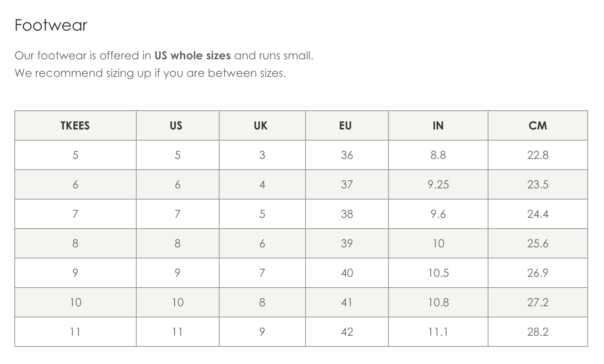Select the 11.1 inches cell
Viewport: 604px width, 364px height.
point(438,332)
